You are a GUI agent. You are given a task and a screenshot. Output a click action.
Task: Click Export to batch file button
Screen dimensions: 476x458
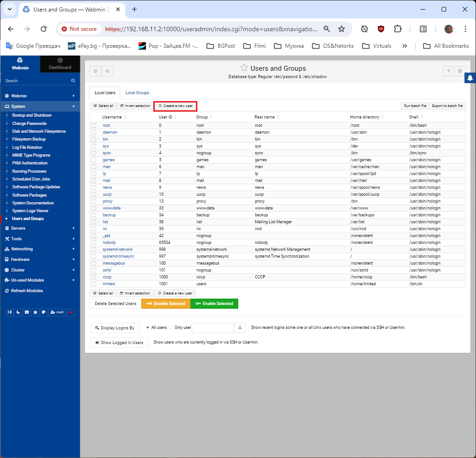click(x=447, y=106)
